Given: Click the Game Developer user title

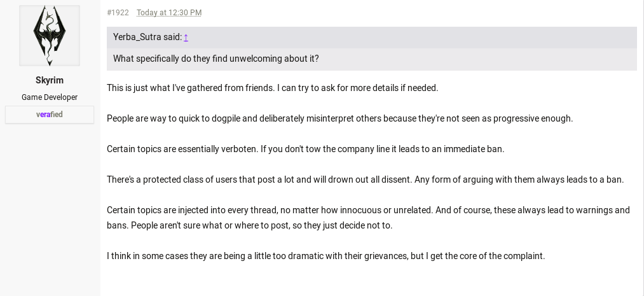Looking at the screenshot, I should point(50,97).
